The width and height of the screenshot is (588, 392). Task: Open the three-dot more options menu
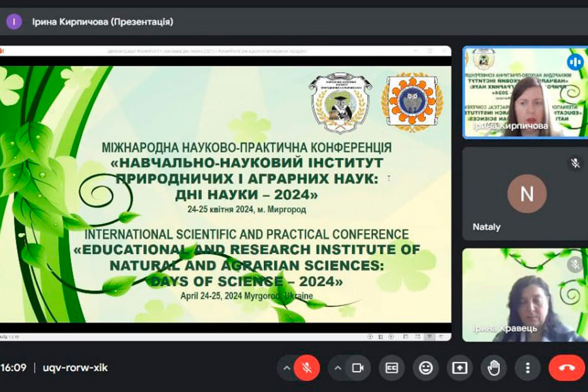click(527, 368)
